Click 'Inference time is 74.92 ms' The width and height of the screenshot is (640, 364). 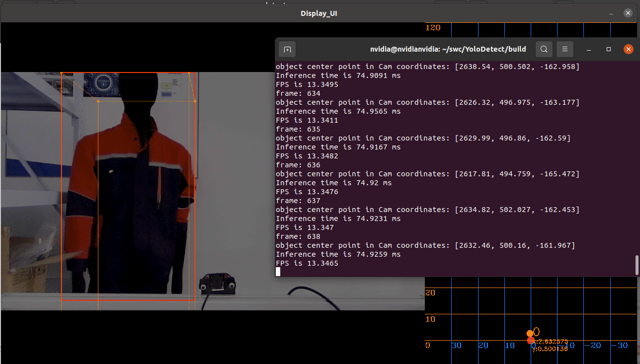point(334,183)
